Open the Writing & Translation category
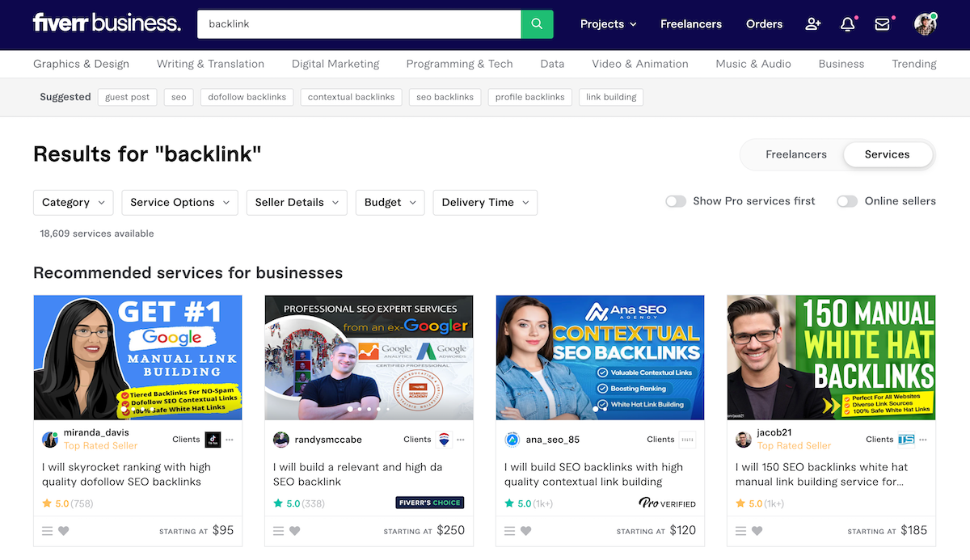The width and height of the screenshot is (970, 560). point(210,64)
